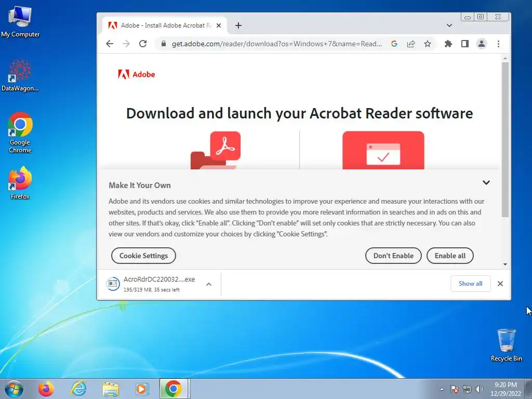Click the Adobe logo on the page
Viewport: 532px width, 399px height.
[x=137, y=74]
